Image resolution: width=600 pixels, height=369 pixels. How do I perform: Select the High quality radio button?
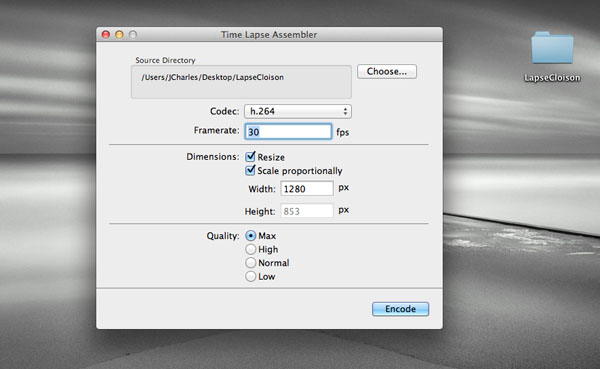point(251,249)
